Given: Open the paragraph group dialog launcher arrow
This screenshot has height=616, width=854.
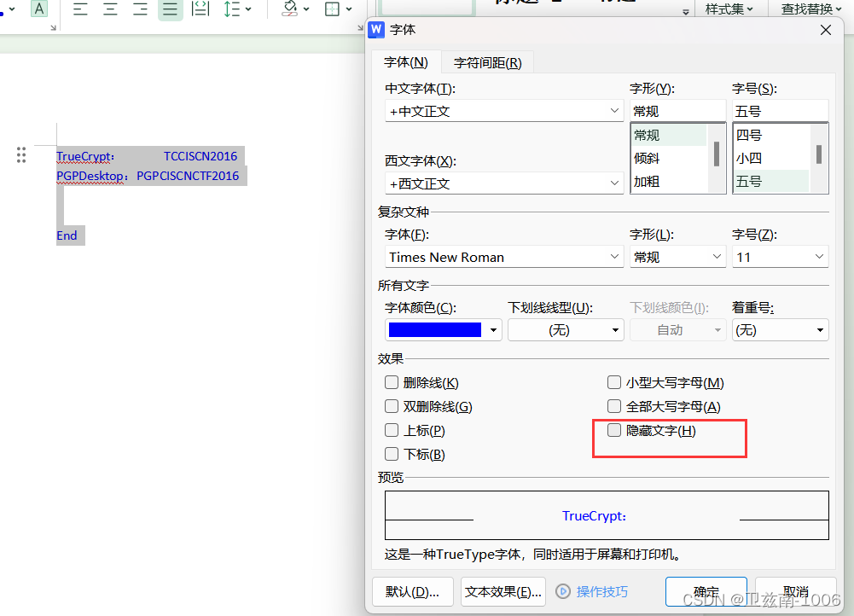Looking at the screenshot, I should tap(361, 28).
